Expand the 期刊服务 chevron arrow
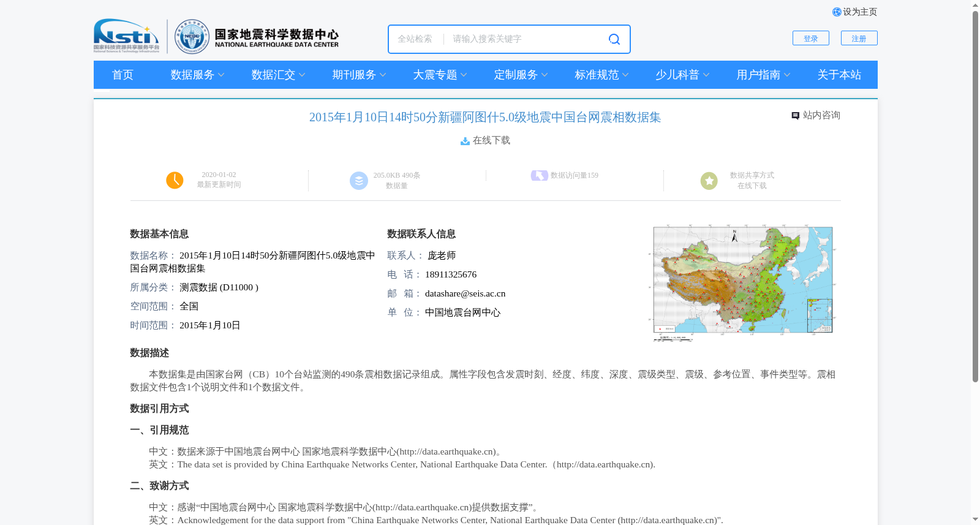980x525 pixels. tap(383, 75)
